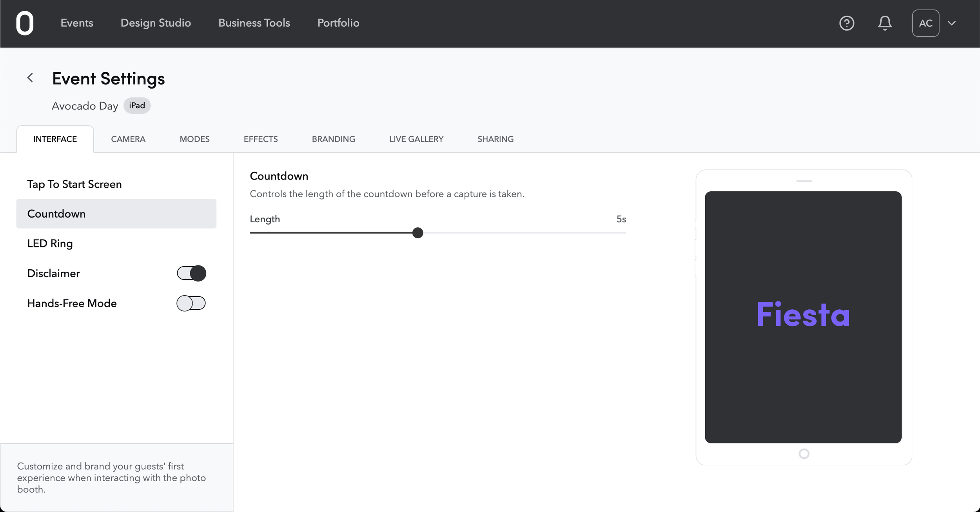Open LED Ring settings

click(116, 243)
